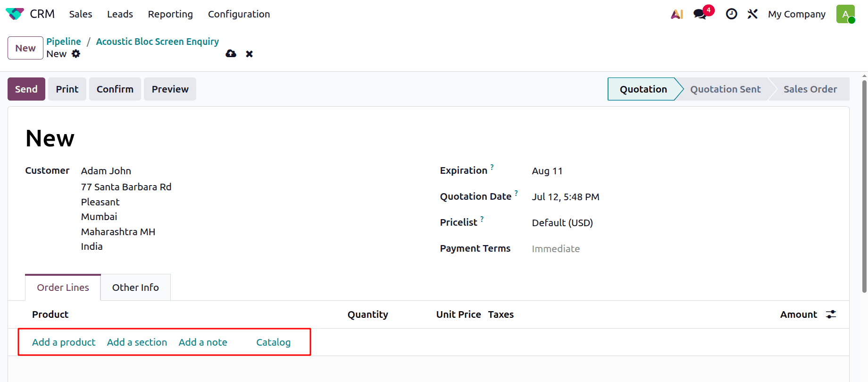Show Pricelist help question mark
This screenshot has width=868, height=382.
tap(482, 219)
